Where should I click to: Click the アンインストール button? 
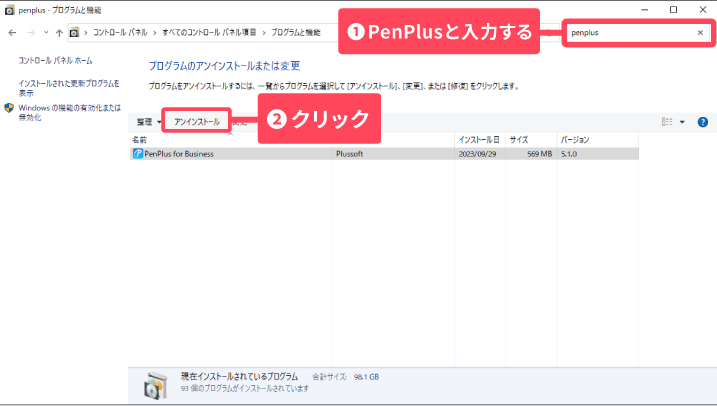tap(197, 122)
